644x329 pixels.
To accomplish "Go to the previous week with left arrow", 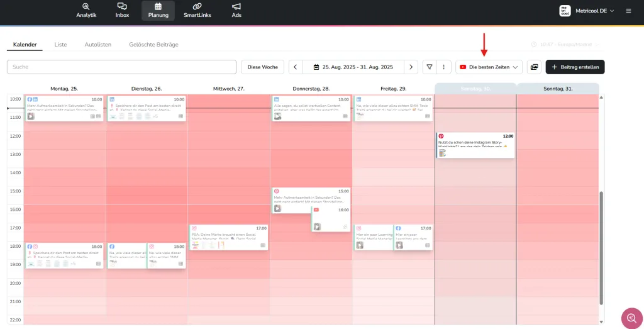I will 295,67.
